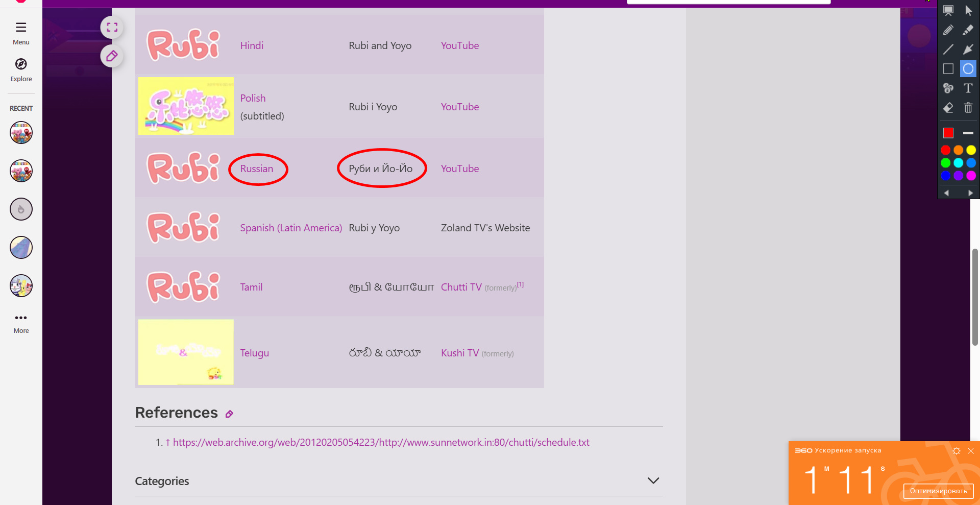
Task: Open the Spanish (Latin America) link
Action: click(291, 228)
